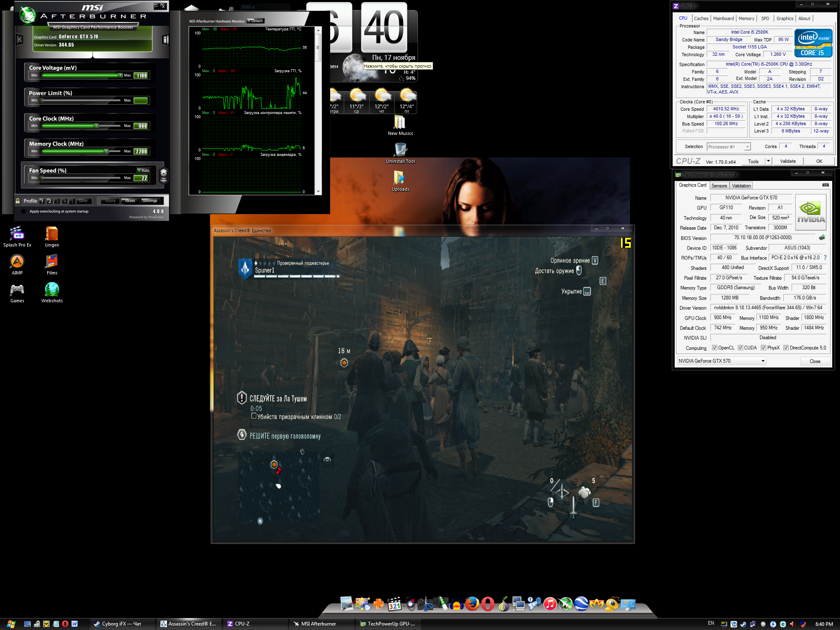Detach the Afterburner hardware monitor
The image size is (840, 630).
(x=256, y=21)
